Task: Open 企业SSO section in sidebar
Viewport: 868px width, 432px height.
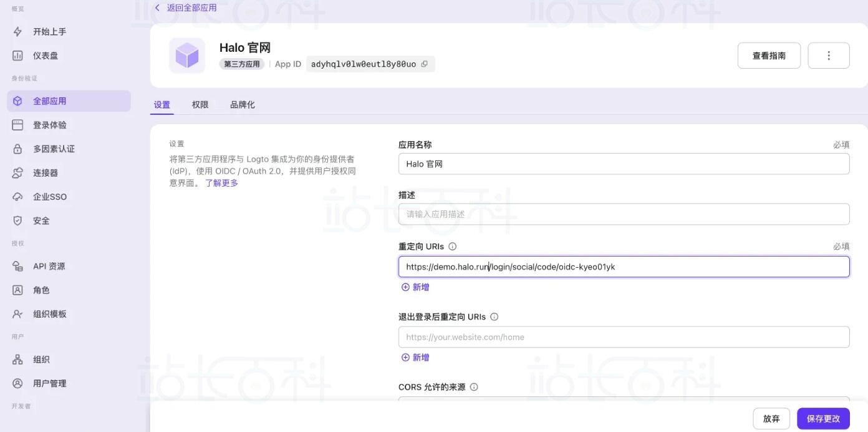Action: [49, 197]
